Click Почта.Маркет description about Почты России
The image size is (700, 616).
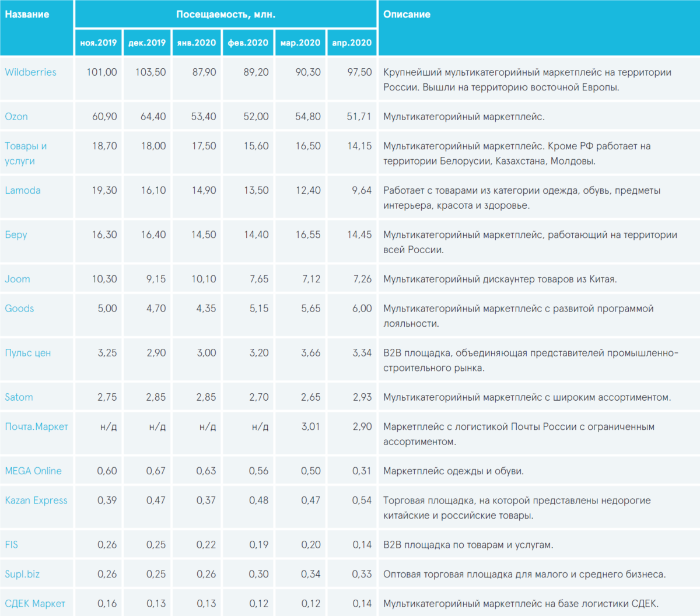(x=519, y=434)
